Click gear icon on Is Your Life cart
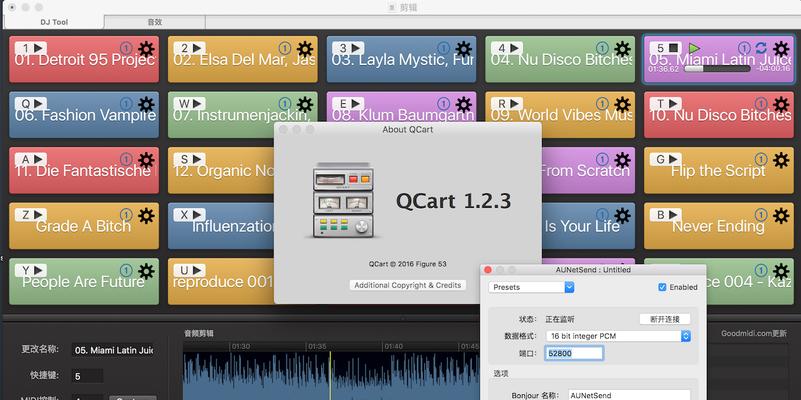This screenshot has height=400, width=801. (x=622, y=216)
